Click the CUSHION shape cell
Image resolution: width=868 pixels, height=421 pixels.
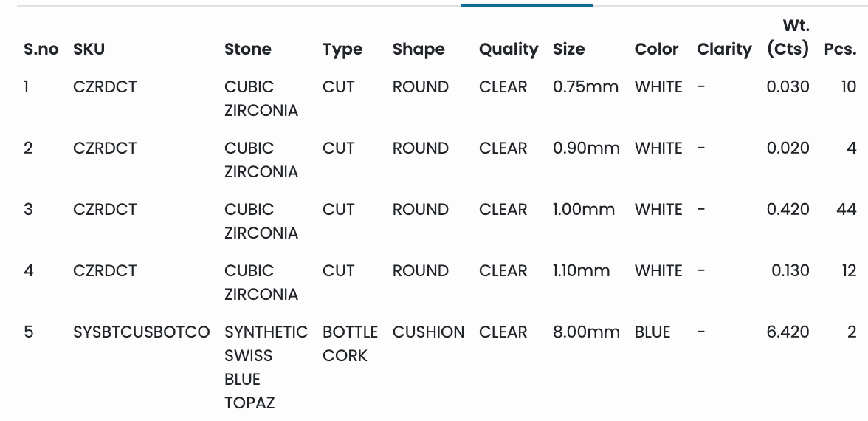pos(428,332)
